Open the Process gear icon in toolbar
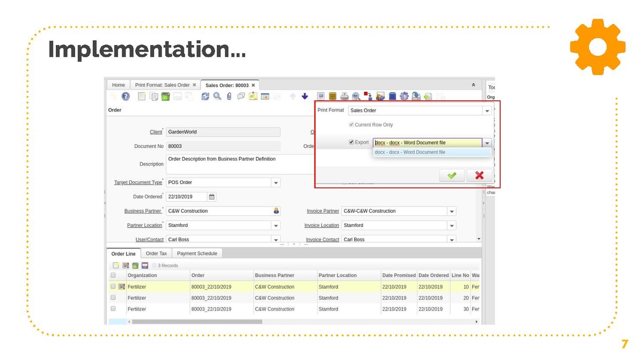The image size is (644, 362). point(404,97)
